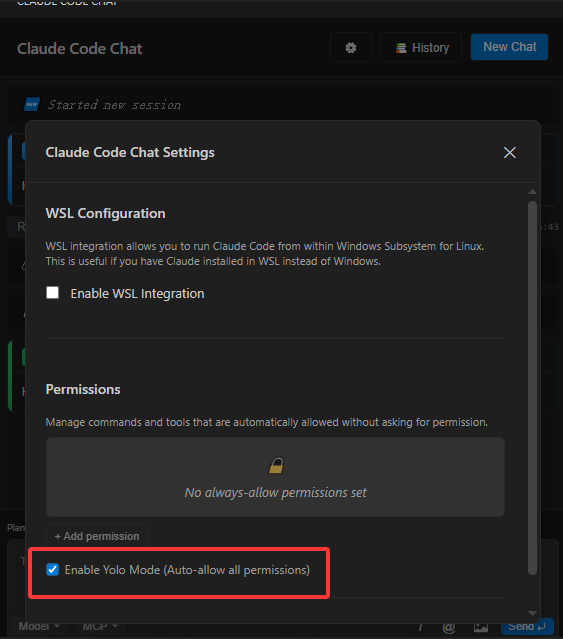The width and height of the screenshot is (563, 639).
Task: Click the + Add permission button
Action: 97,536
